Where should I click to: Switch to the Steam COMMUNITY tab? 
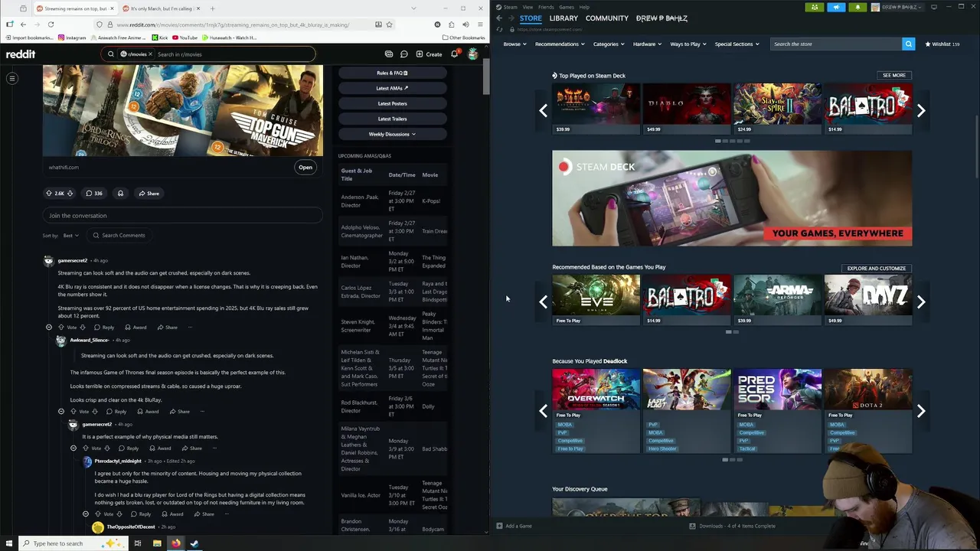607,18
